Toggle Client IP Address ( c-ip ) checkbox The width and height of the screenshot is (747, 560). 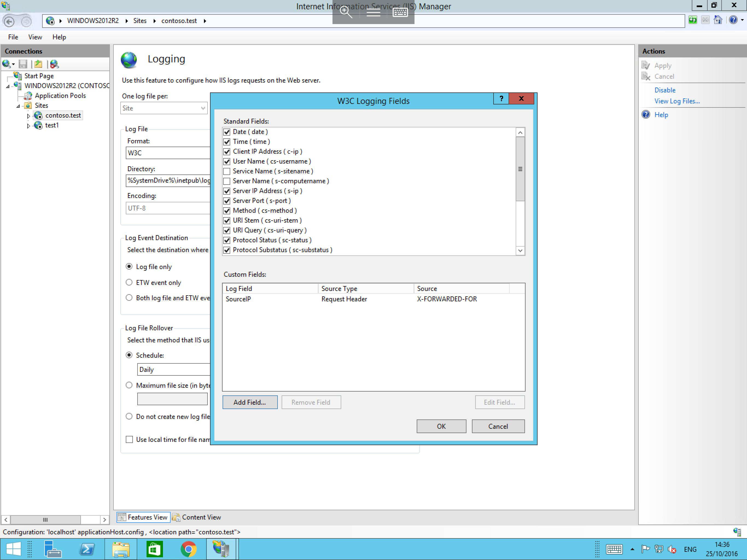pos(227,152)
